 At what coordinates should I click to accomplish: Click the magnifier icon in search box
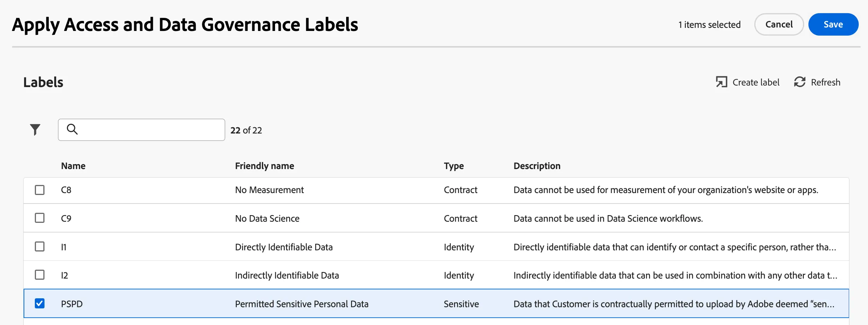coord(72,129)
